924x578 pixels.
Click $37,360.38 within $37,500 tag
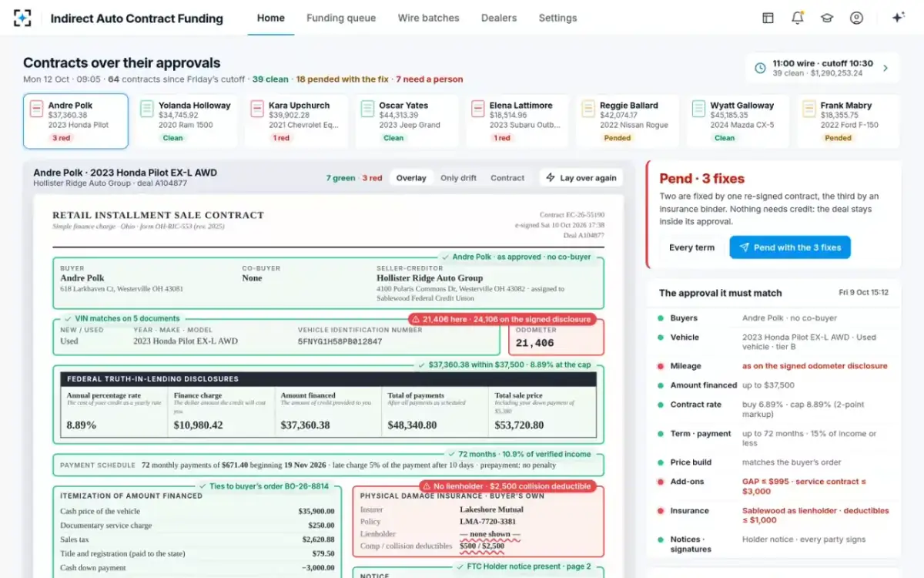(504, 365)
